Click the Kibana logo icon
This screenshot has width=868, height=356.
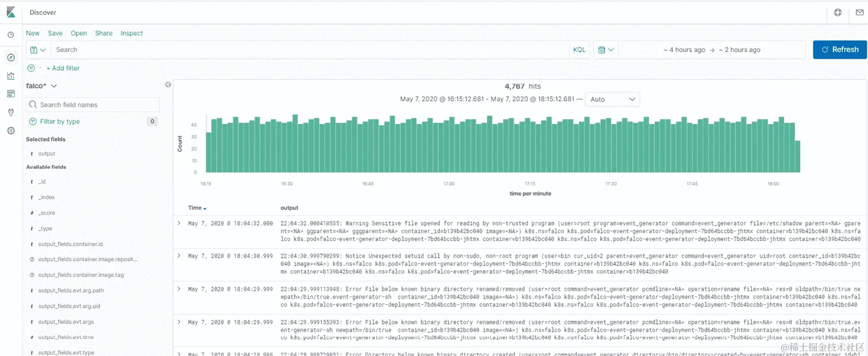[11, 12]
